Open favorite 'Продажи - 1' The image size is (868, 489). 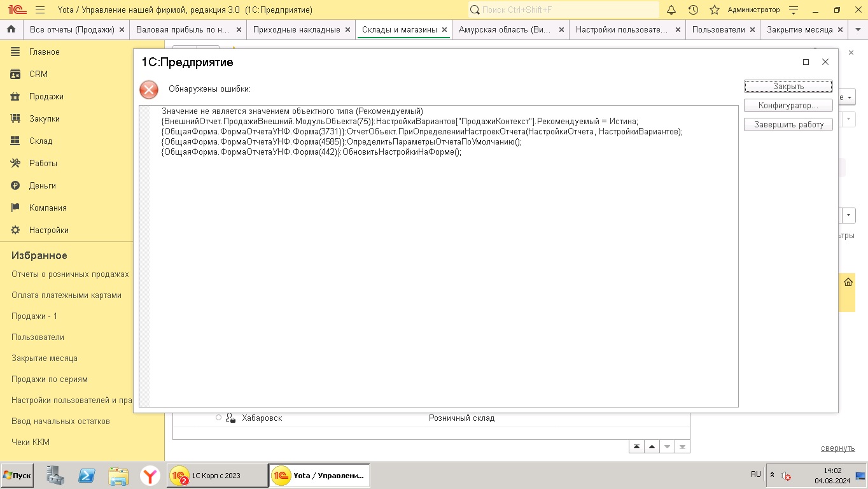[34, 316]
